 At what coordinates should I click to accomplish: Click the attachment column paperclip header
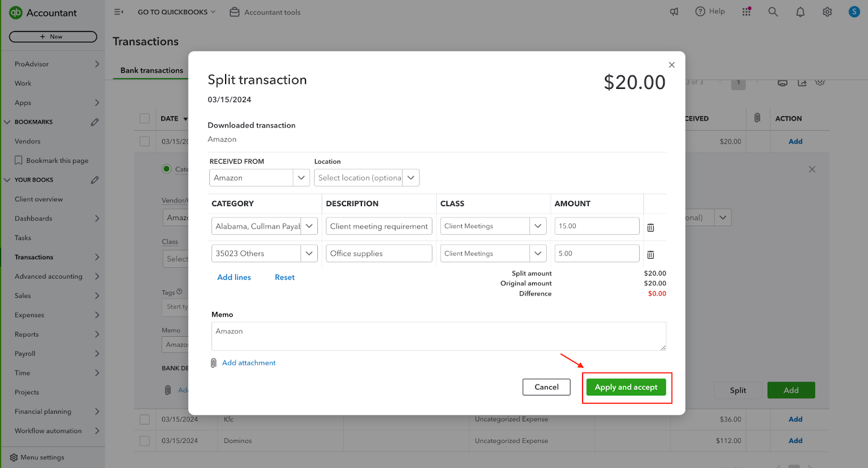[x=757, y=118]
